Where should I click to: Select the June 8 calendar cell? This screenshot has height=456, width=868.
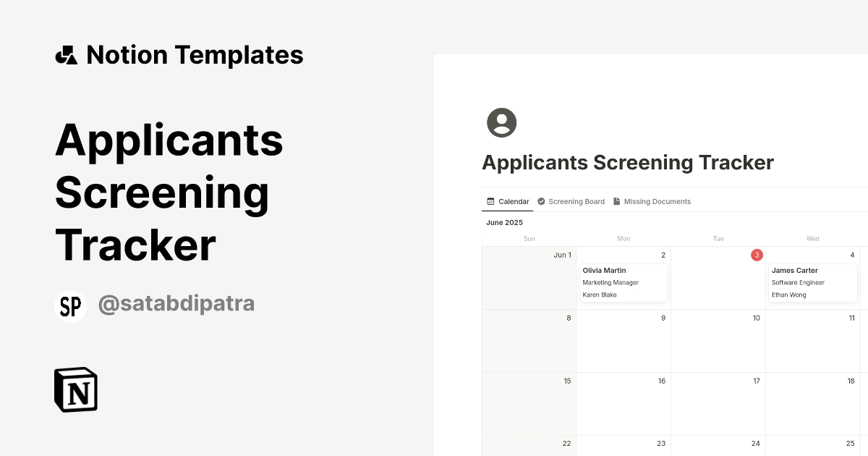(x=529, y=340)
